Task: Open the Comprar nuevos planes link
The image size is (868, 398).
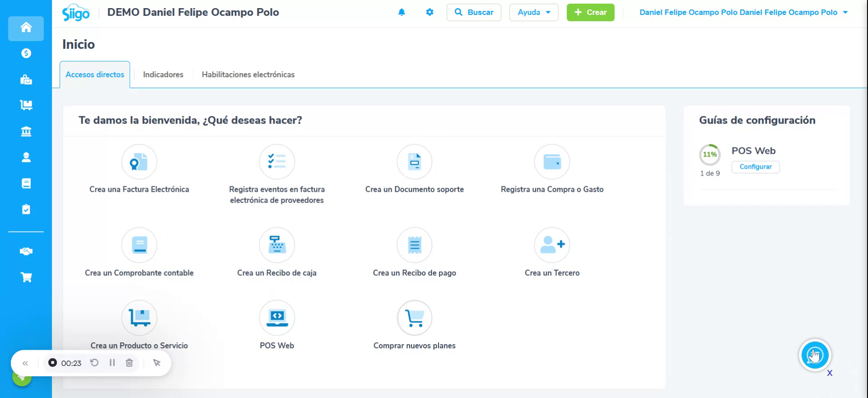Action: (415, 346)
